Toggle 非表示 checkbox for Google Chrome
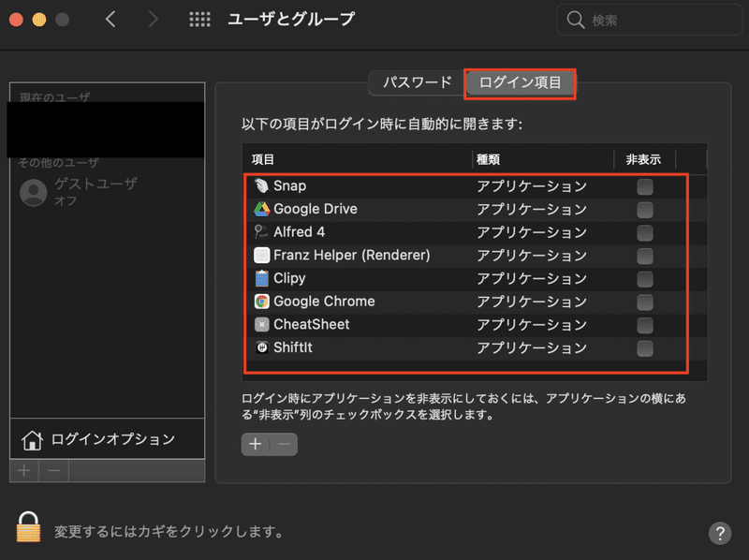 click(645, 302)
